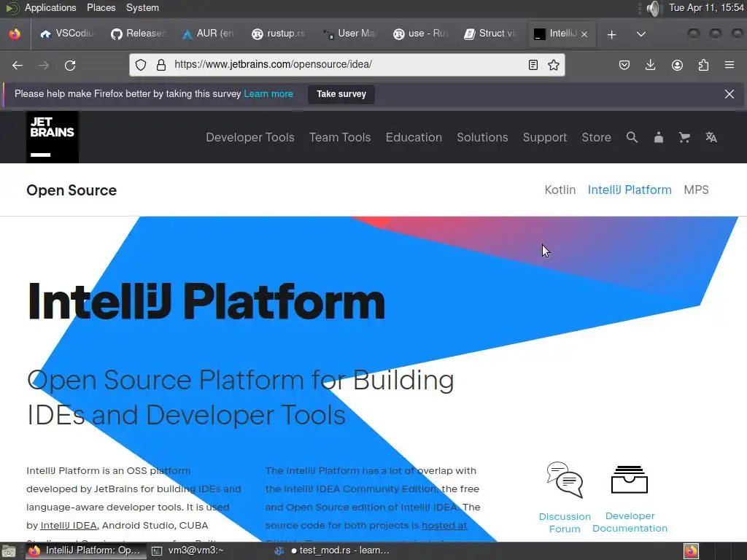Open the Kotlin open source link
The image size is (747, 560).
(x=560, y=190)
